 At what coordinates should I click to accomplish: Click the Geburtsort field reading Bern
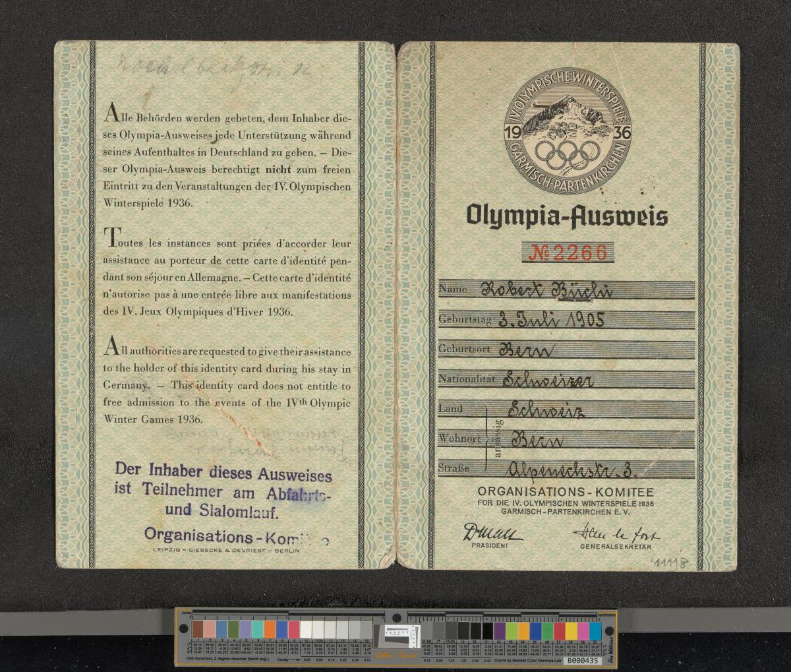[x=566, y=350]
